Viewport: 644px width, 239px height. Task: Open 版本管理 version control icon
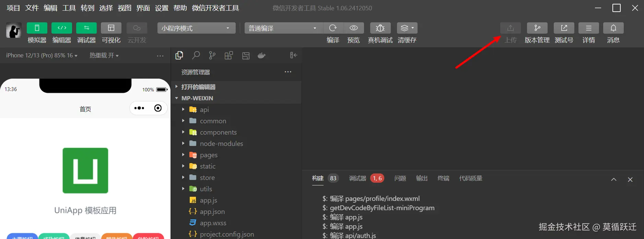click(537, 28)
